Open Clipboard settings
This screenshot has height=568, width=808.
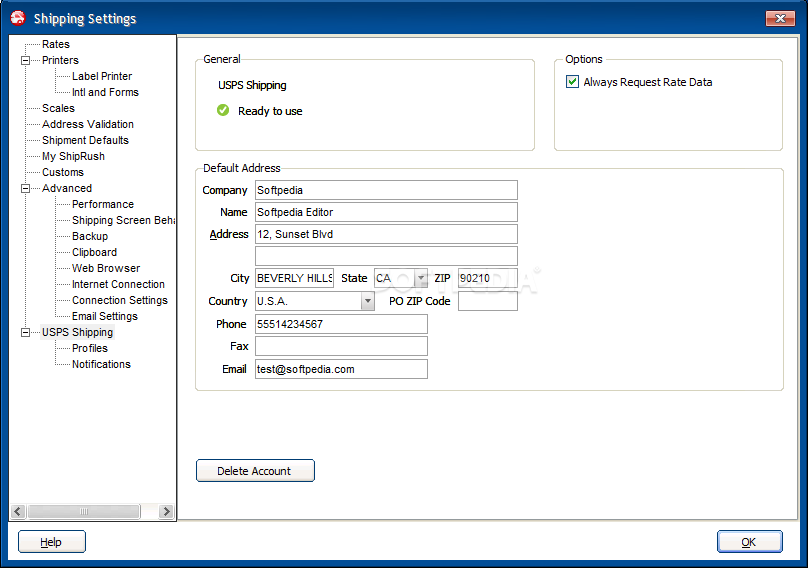pyautogui.click(x=94, y=252)
